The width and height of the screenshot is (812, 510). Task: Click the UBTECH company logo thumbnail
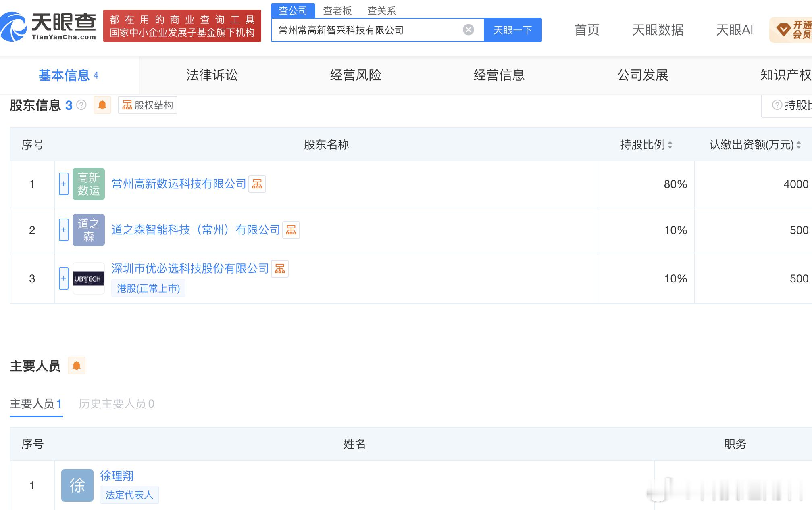click(89, 278)
